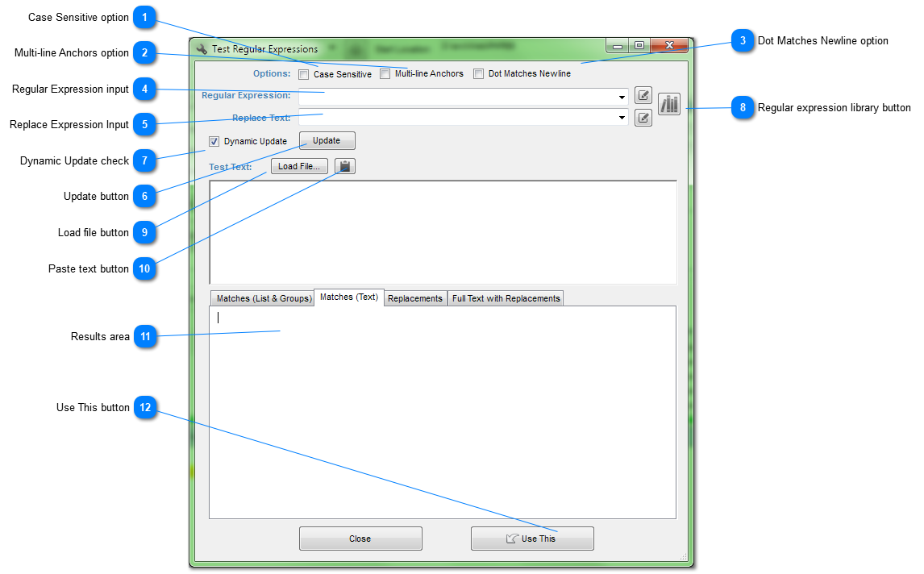Click inside the Regular Expression input field
Screen dimensions: 924x574
tap(460, 95)
